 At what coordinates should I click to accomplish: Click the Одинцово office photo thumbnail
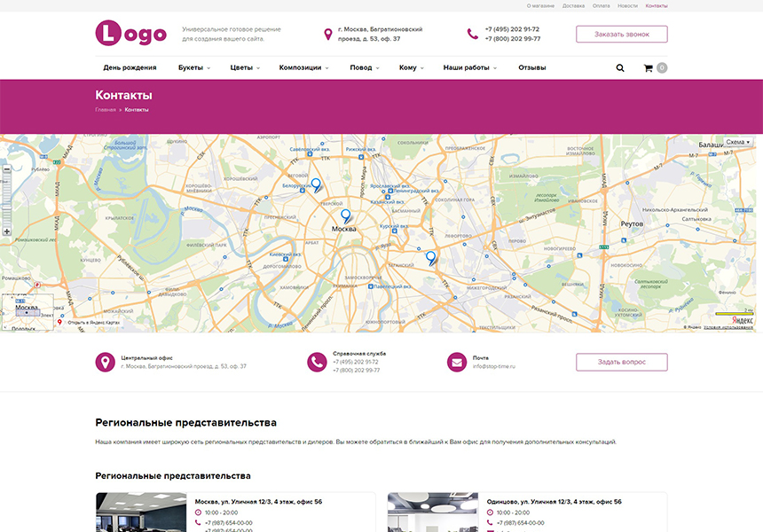(x=433, y=512)
